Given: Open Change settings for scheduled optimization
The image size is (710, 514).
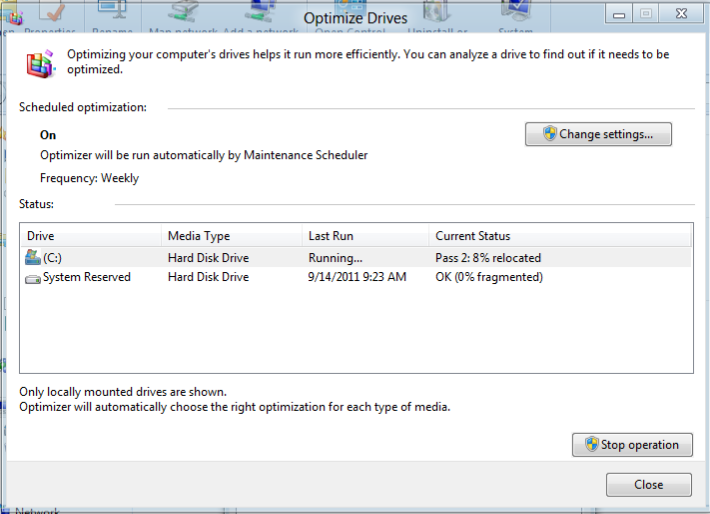Looking at the screenshot, I should (x=598, y=134).
